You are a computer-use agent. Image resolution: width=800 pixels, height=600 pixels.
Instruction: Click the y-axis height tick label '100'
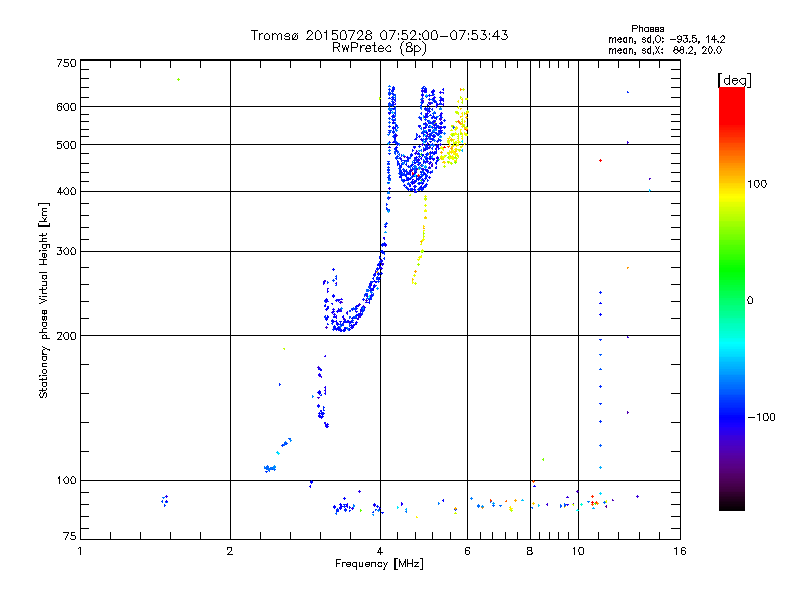66,481
